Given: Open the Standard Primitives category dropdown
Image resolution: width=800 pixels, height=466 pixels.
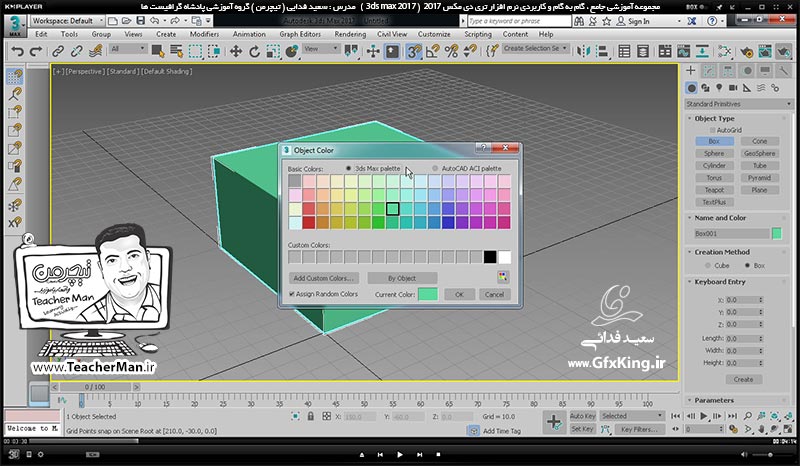Looking at the screenshot, I should [739, 104].
